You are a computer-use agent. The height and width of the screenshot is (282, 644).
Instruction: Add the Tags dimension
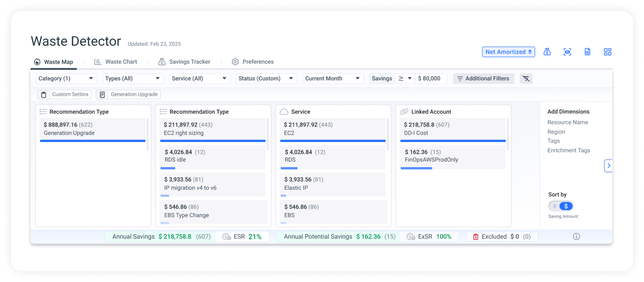point(554,141)
